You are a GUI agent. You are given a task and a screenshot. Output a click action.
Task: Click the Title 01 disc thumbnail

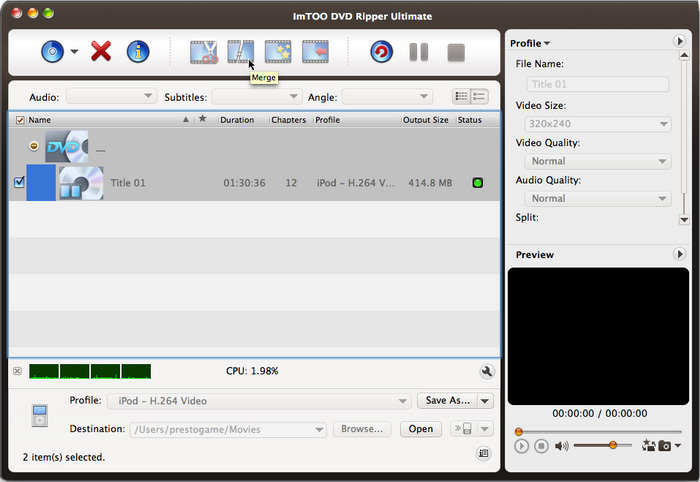81,183
